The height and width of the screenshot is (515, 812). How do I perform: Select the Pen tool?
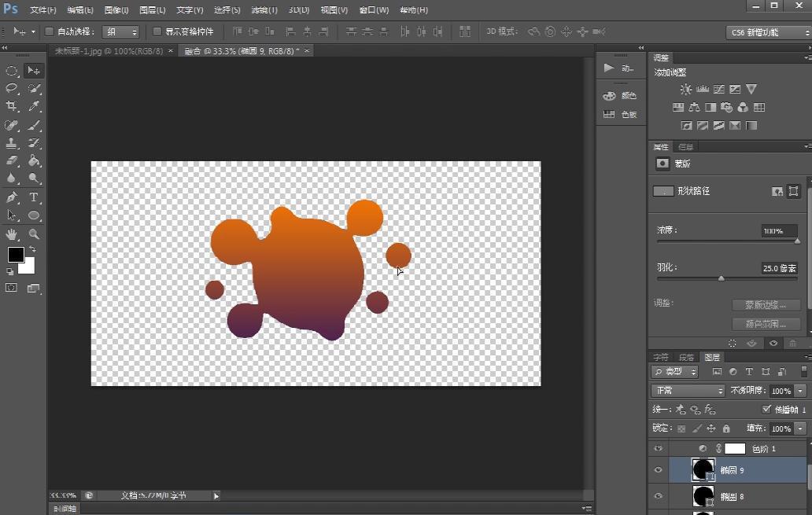(x=11, y=197)
